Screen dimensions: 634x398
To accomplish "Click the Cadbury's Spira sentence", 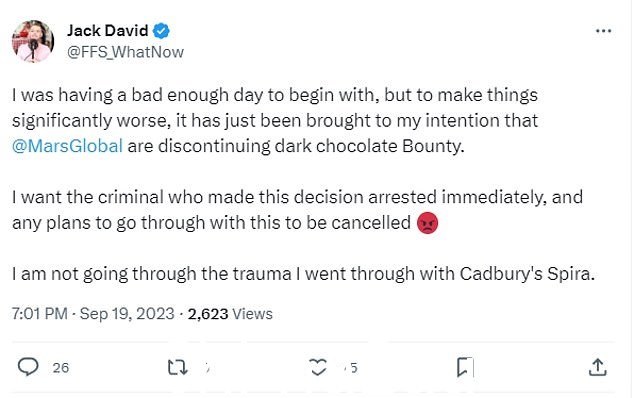I will tap(303, 274).
